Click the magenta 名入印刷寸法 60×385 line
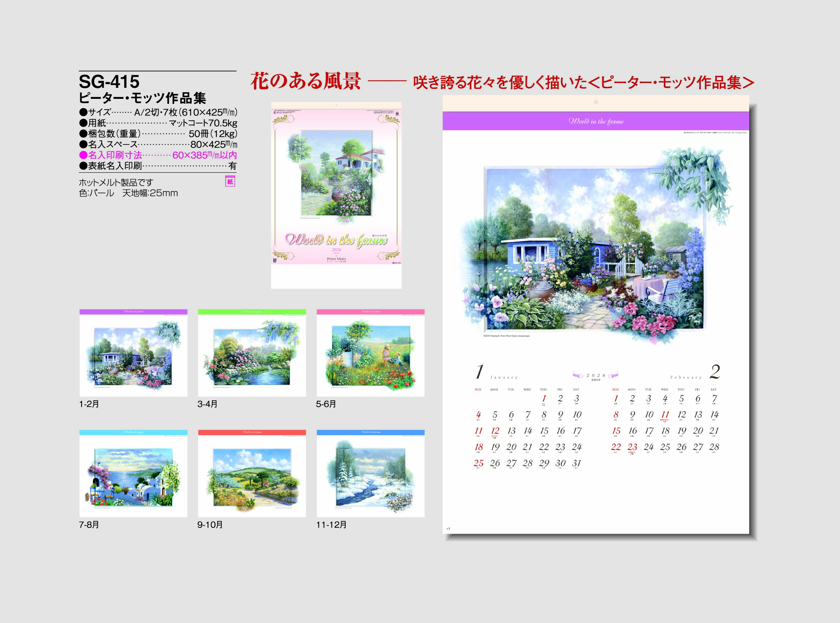Screen dimensions: 840x623 (158, 155)
